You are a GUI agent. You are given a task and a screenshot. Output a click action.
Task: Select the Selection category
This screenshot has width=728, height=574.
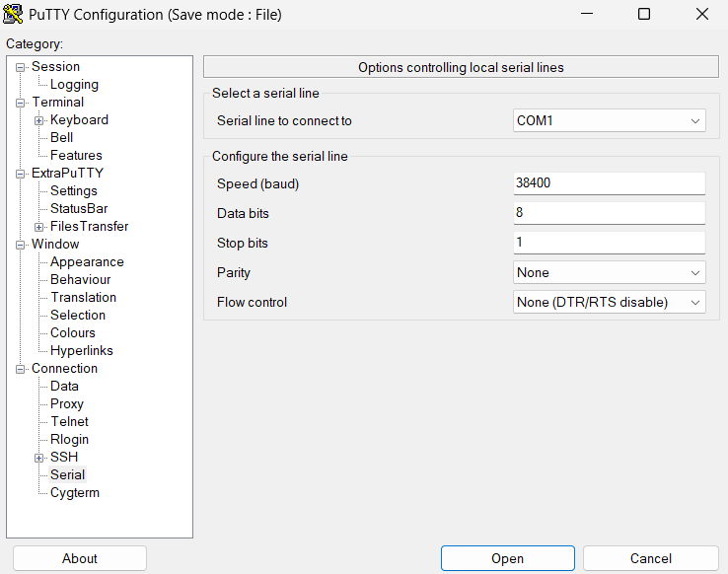[x=78, y=315]
